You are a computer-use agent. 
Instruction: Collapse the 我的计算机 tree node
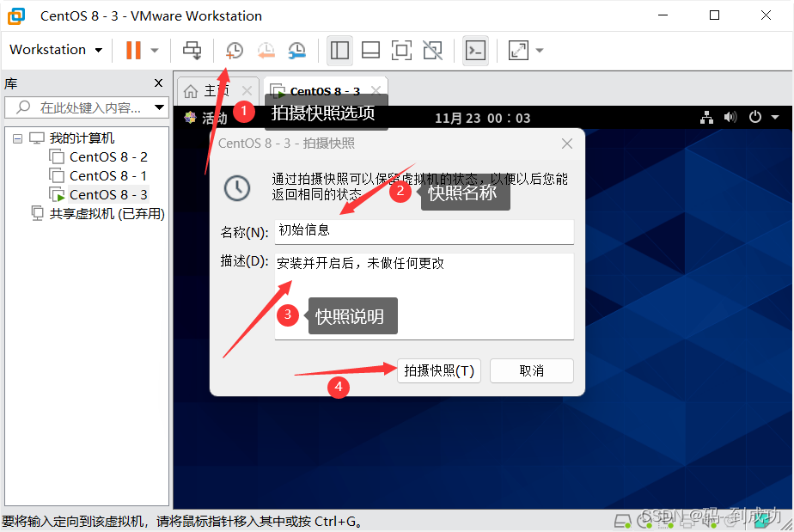coord(18,138)
